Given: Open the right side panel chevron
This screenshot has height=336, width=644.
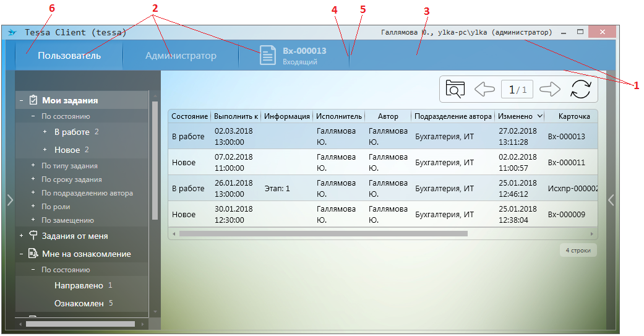Looking at the screenshot, I should pos(611,200).
